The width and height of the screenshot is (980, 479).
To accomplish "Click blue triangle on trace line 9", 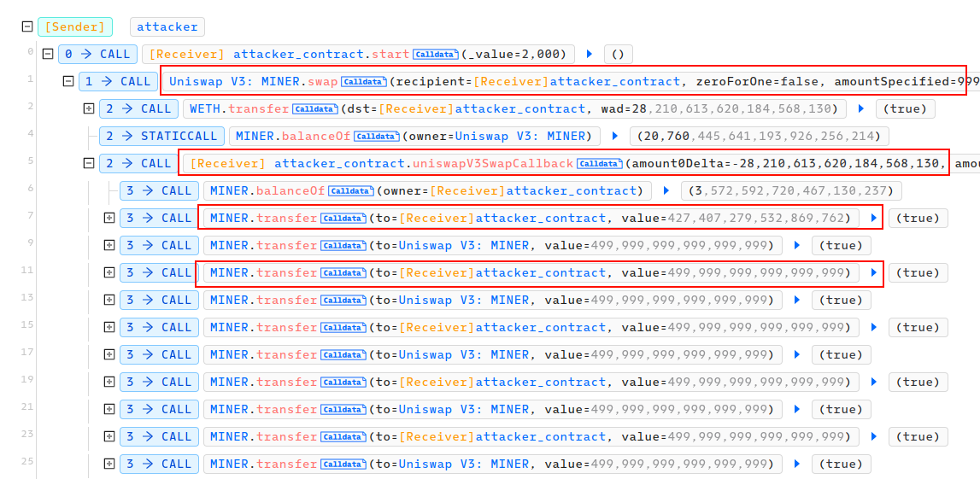I will pyautogui.click(x=797, y=245).
